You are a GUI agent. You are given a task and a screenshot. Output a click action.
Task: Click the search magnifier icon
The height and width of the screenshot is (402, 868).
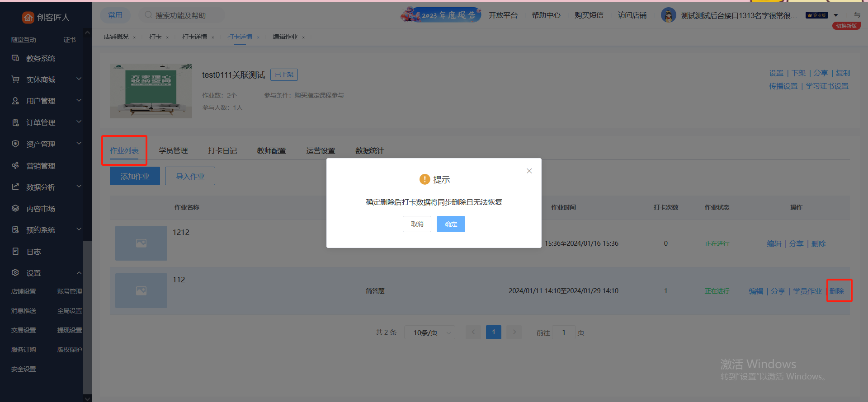[x=148, y=15]
